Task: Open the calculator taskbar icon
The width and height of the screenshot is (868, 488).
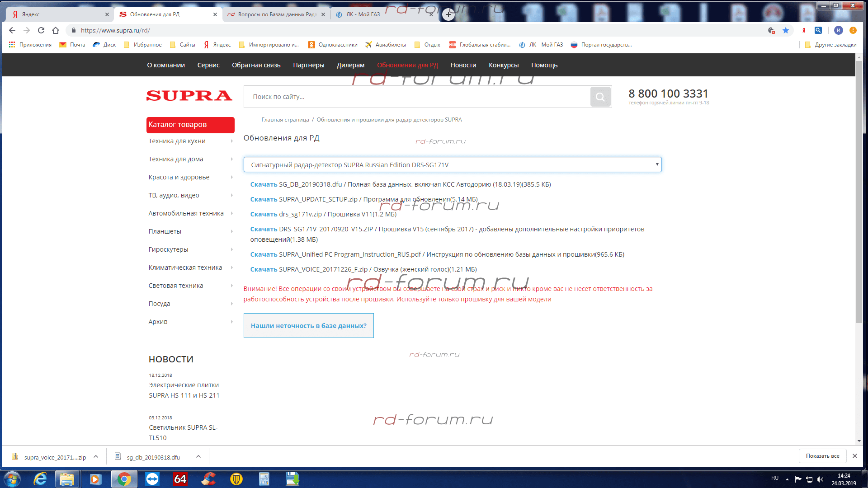Action: click(x=264, y=479)
